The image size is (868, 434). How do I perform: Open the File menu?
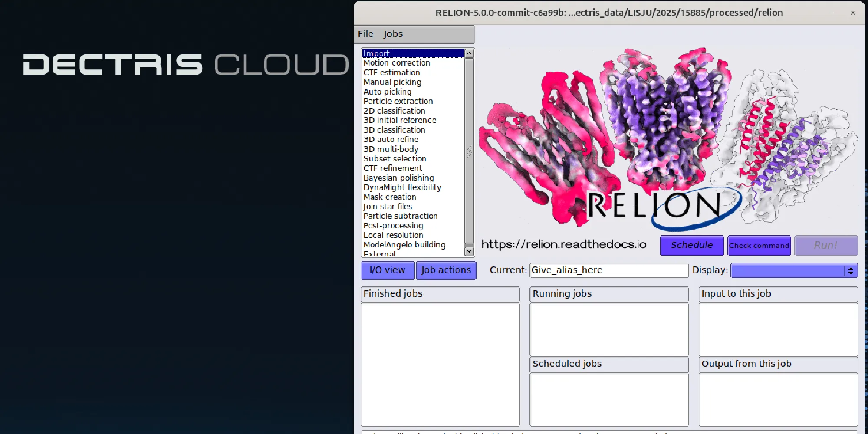365,34
